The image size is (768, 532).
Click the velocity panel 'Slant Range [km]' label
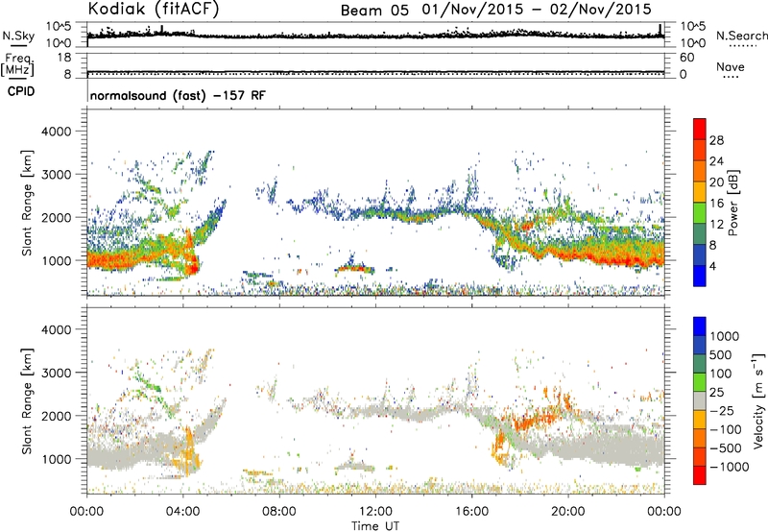click(x=27, y=400)
